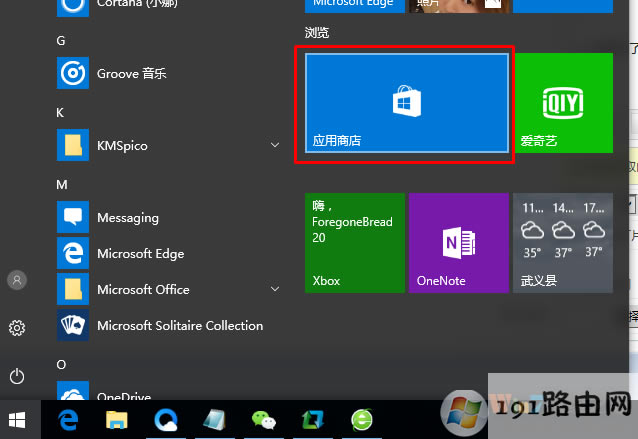
Task: Launch Messaging from the app list
Action: click(x=127, y=217)
